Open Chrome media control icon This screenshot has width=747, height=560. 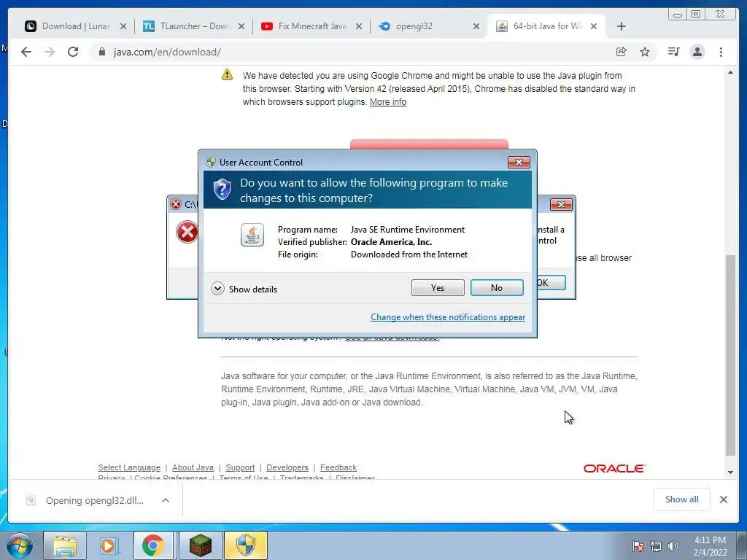point(673,52)
